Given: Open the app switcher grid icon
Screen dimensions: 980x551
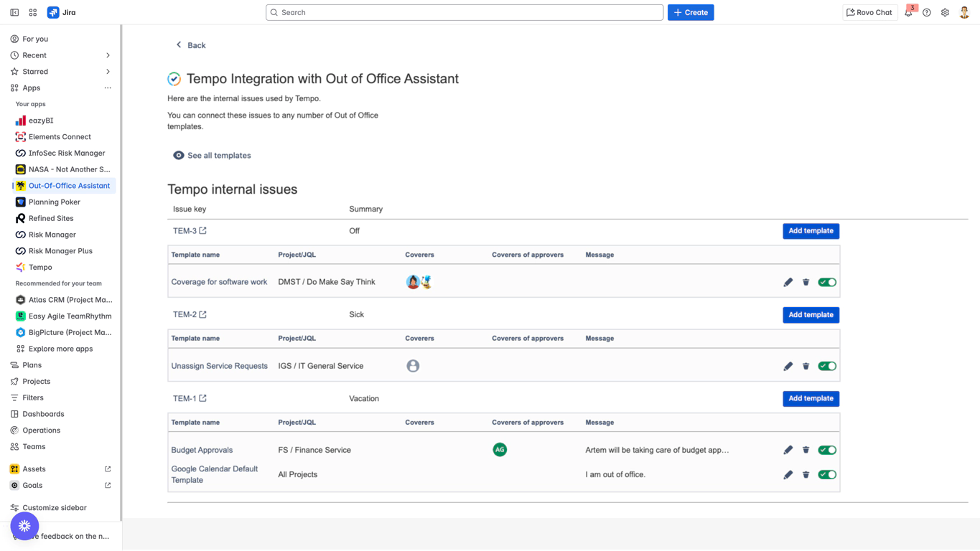Looking at the screenshot, I should [x=33, y=12].
